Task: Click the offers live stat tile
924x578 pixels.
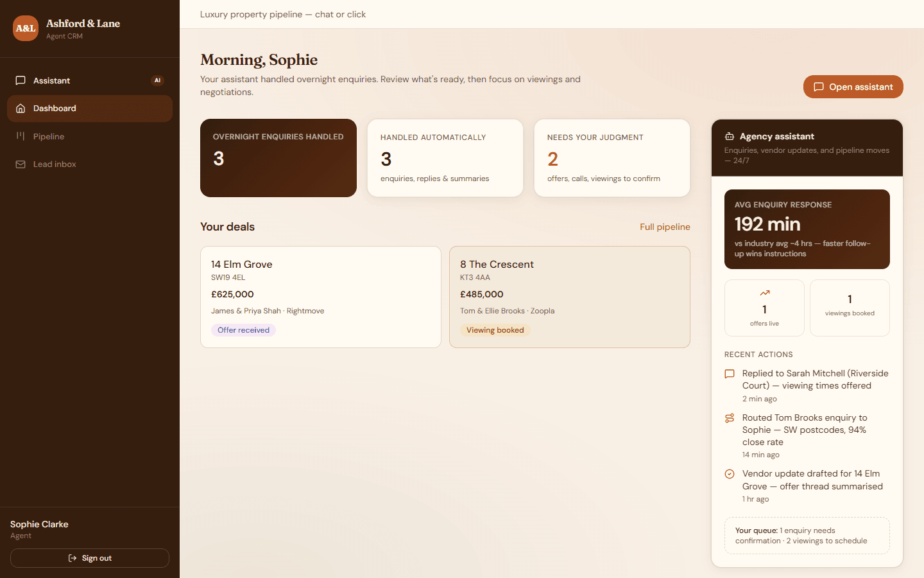Action: point(764,308)
